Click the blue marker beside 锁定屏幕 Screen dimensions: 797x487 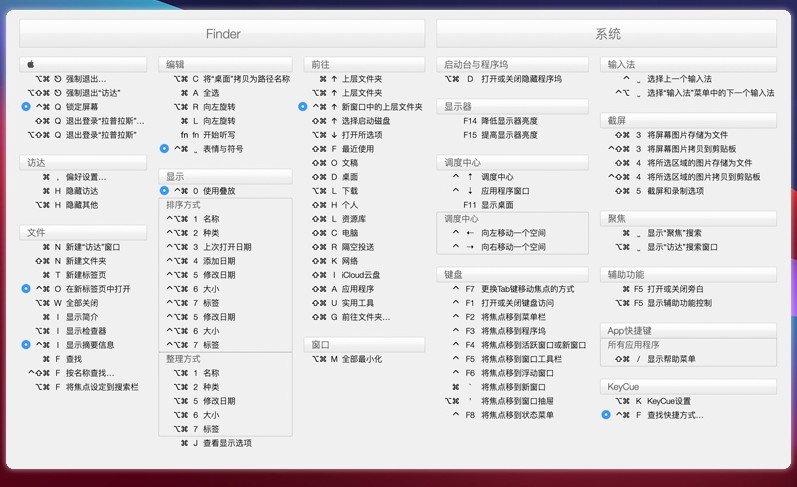pyautogui.click(x=26, y=107)
